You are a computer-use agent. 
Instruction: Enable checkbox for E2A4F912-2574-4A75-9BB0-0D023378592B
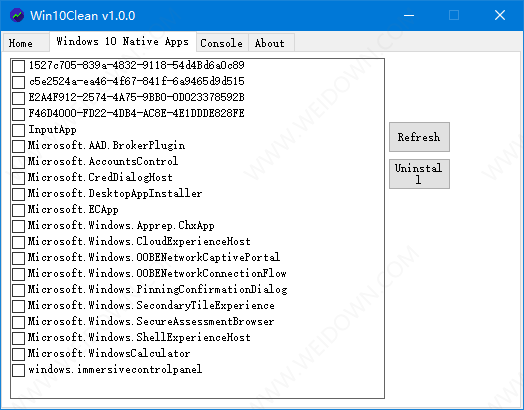coord(18,98)
